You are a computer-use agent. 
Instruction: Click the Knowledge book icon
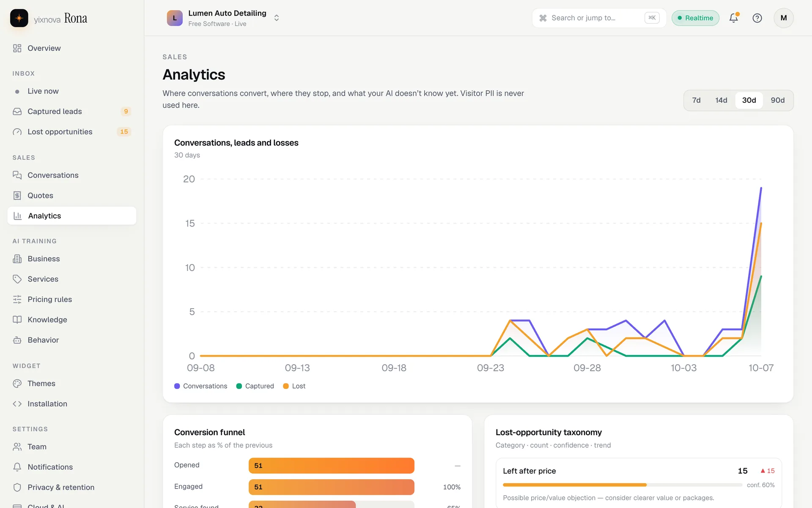(x=17, y=320)
